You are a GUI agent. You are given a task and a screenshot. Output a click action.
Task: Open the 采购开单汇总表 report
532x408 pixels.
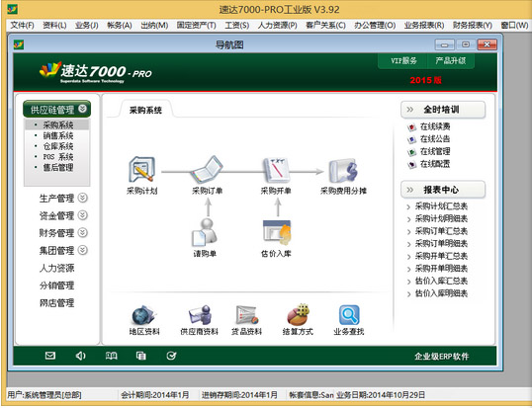pos(441,256)
